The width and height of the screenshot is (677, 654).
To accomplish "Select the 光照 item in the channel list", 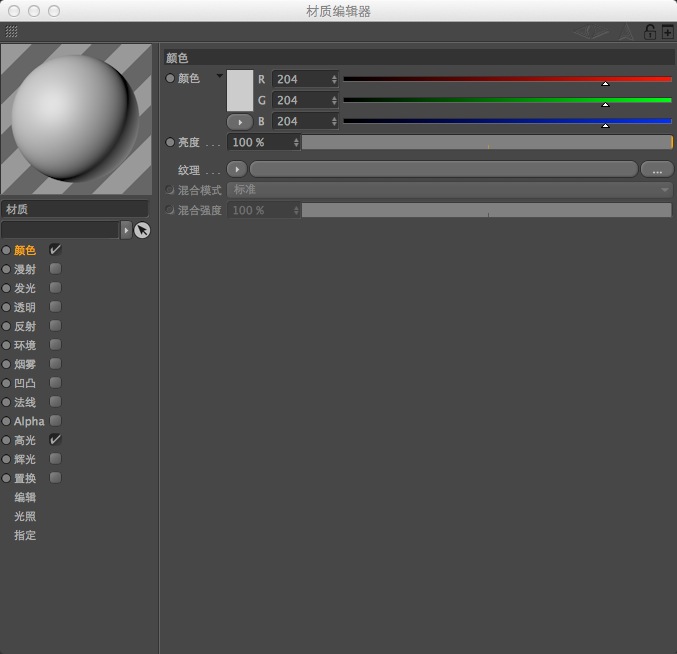I will pyautogui.click(x=25, y=516).
